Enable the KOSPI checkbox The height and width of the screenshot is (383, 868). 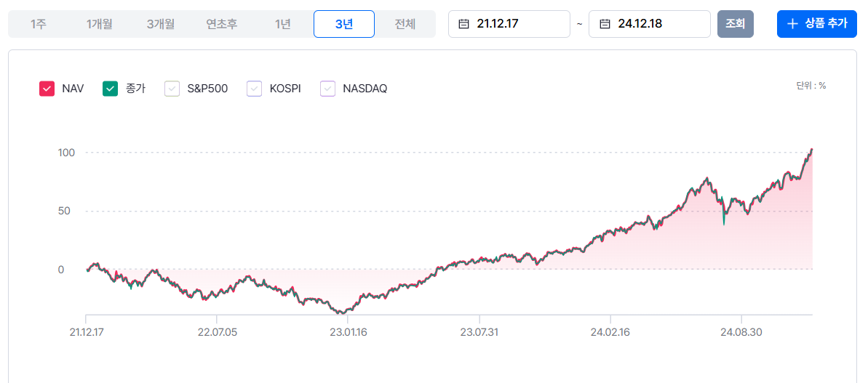point(254,89)
